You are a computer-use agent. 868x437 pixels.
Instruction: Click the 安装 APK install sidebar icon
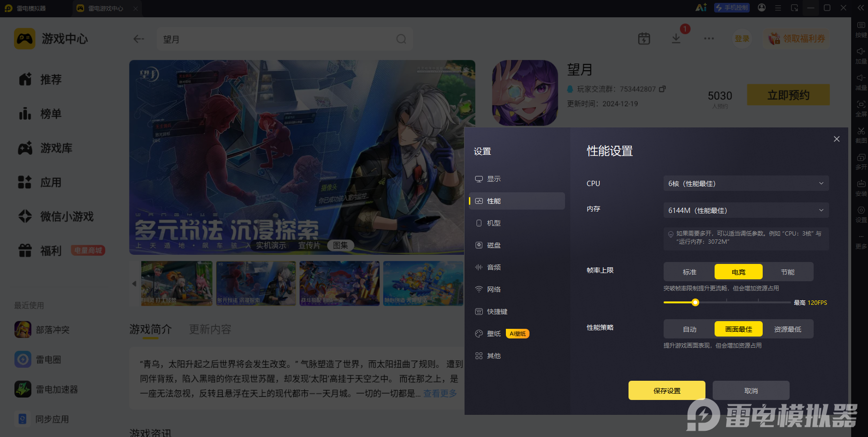coord(861,187)
